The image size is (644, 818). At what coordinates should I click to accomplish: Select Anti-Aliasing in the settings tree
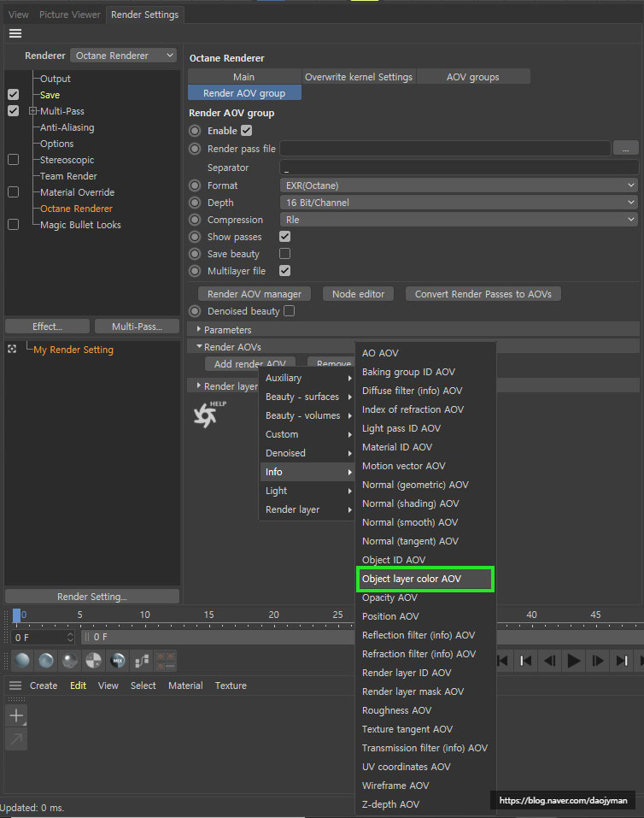67,127
